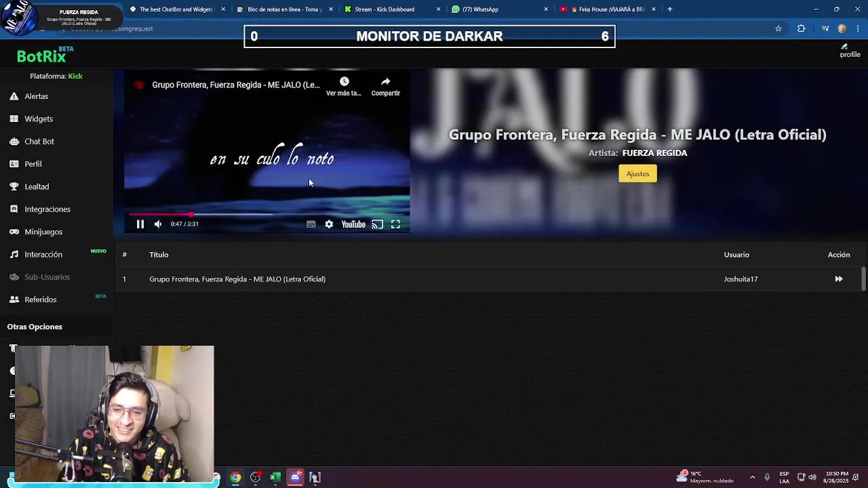Click the music note icon beside Interacción
Viewport: 868px width, 488px height.
pyautogui.click(x=14, y=254)
